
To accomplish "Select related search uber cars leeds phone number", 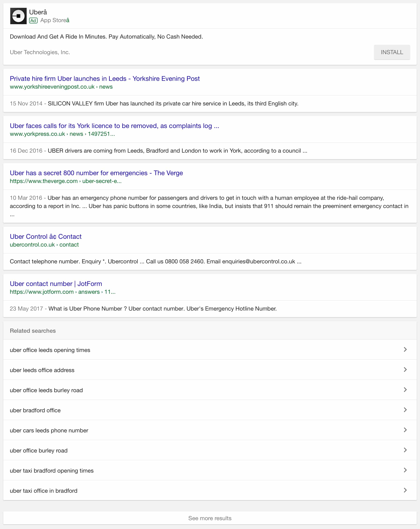I will (49, 430).
